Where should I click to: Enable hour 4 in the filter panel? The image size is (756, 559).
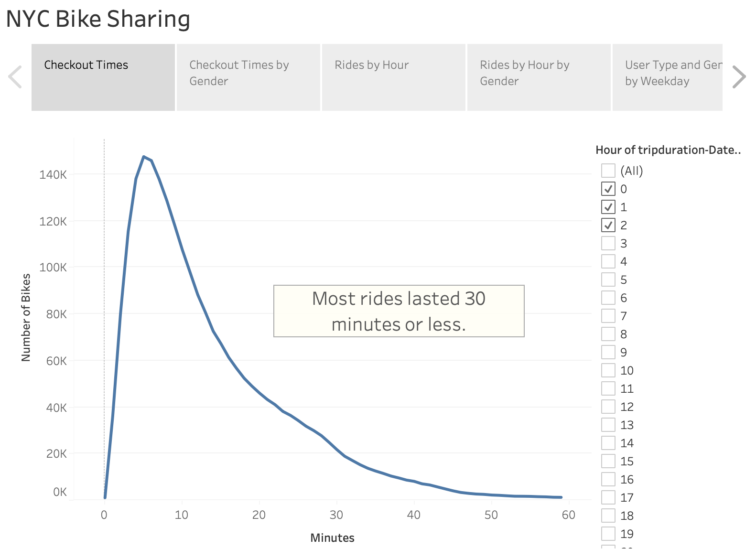609,261
